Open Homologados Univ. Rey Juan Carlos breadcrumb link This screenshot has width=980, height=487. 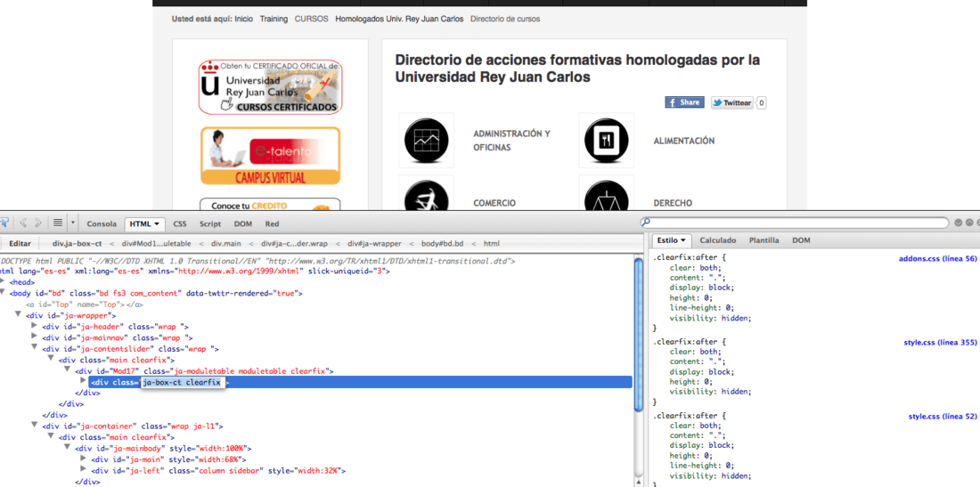pyautogui.click(x=399, y=20)
